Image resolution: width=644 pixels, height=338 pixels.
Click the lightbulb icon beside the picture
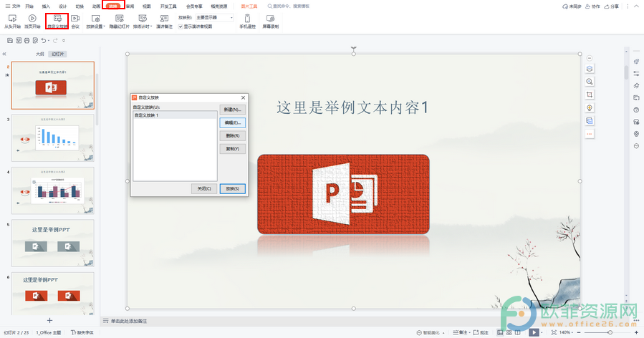590,108
